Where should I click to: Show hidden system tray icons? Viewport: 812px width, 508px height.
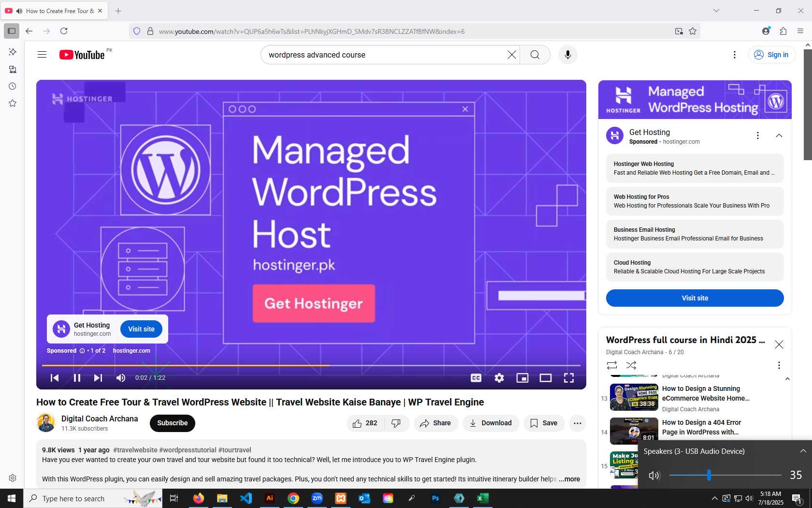click(x=714, y=498)
